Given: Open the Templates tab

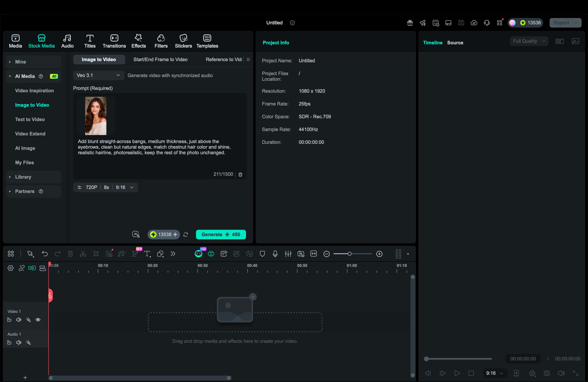Looking at the screenshot, I should pos(207,41).
